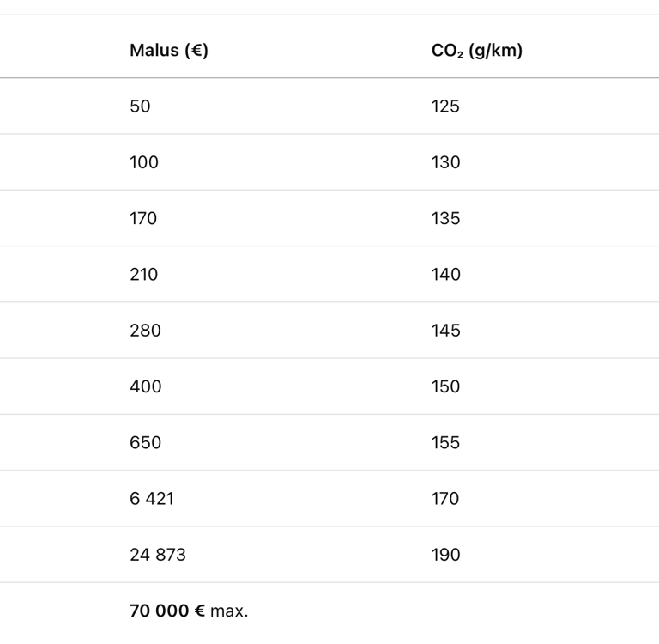Click the 70 000 € max. text
Viewport: 659px width, 644px height.
pos(189,611)
